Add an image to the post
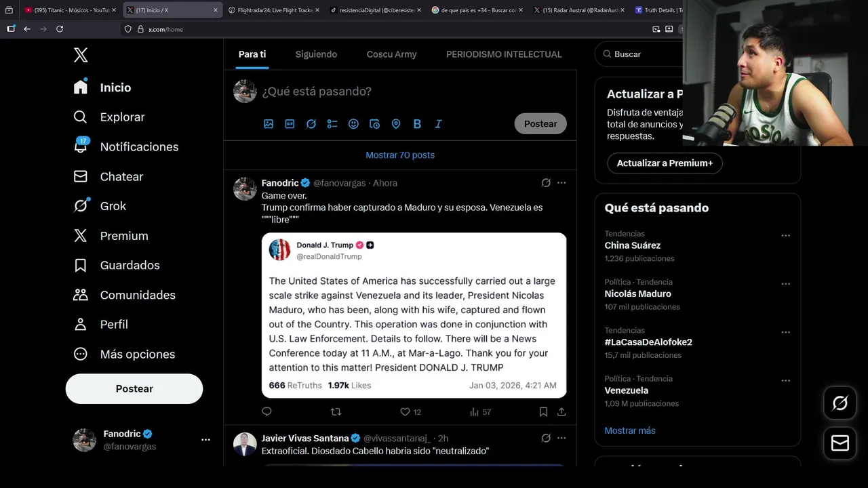The image size is (868, 488). click(269, 124)
